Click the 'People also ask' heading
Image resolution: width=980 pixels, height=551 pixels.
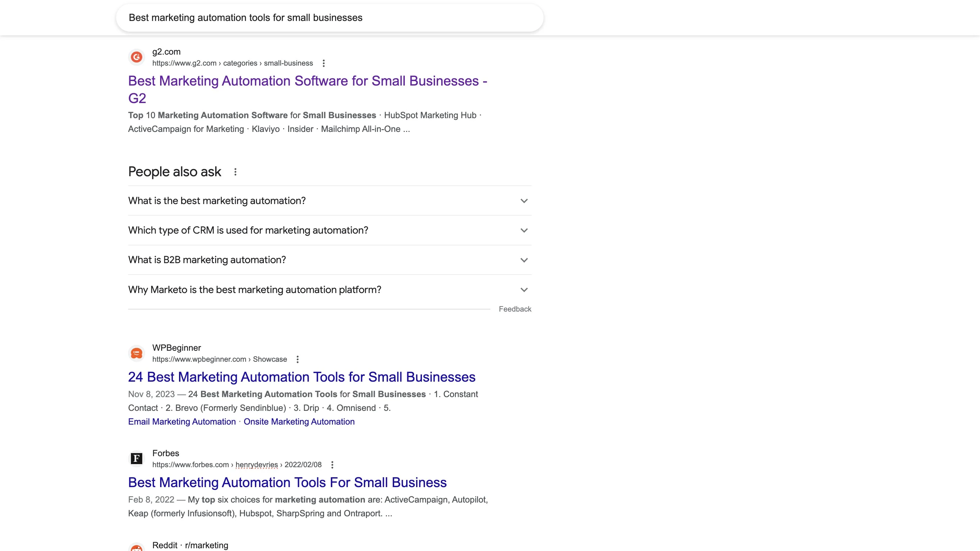pyautogui.click(x=175, y=172)
